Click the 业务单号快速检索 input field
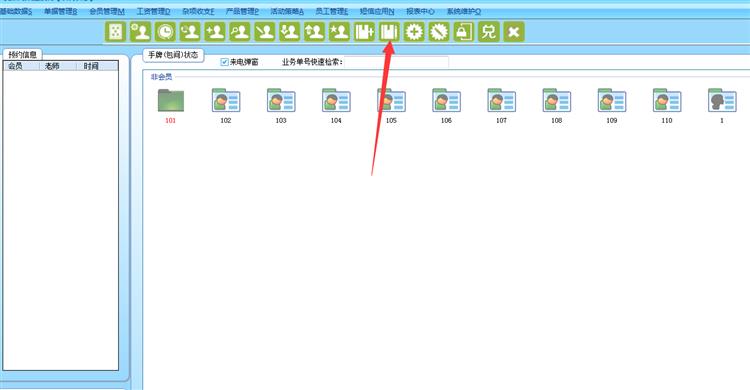 click(x=396, y=62)
